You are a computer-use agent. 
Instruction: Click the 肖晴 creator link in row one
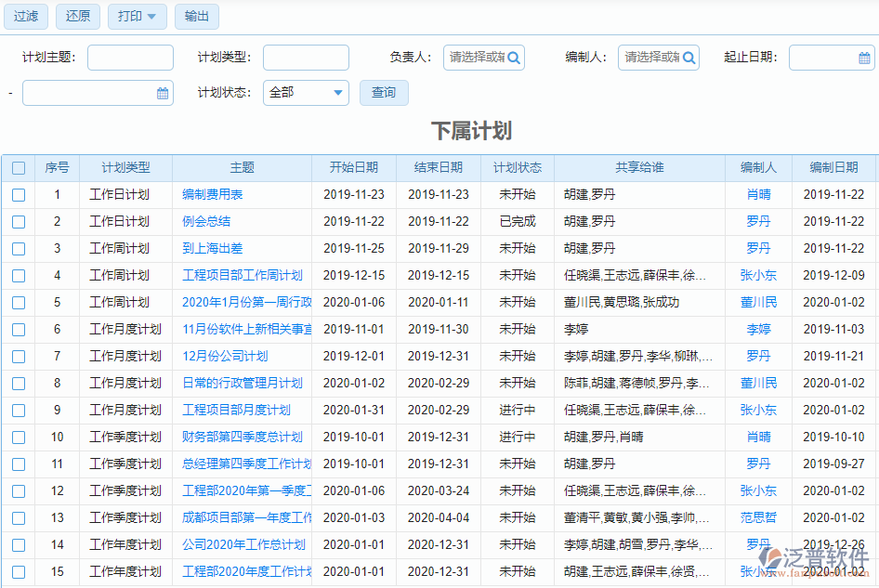tap(757, 194)
